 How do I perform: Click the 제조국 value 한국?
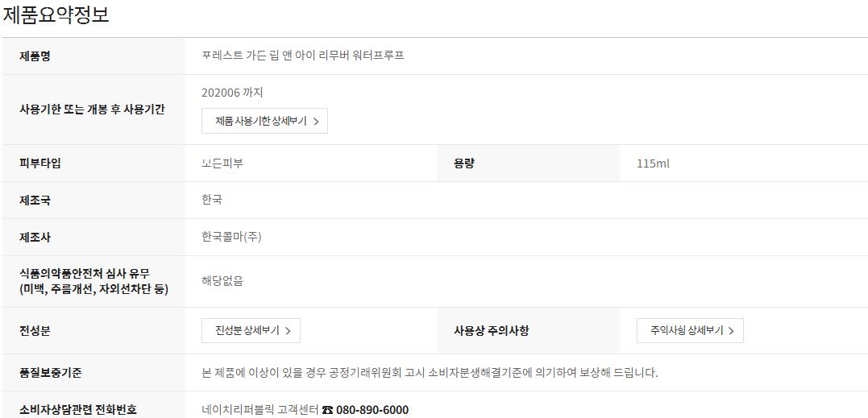point(212,200)
